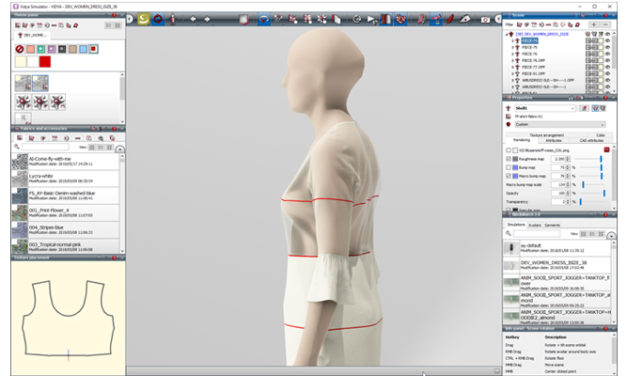Select the 001_Print-Flower_A fabric

pos(65,213)
